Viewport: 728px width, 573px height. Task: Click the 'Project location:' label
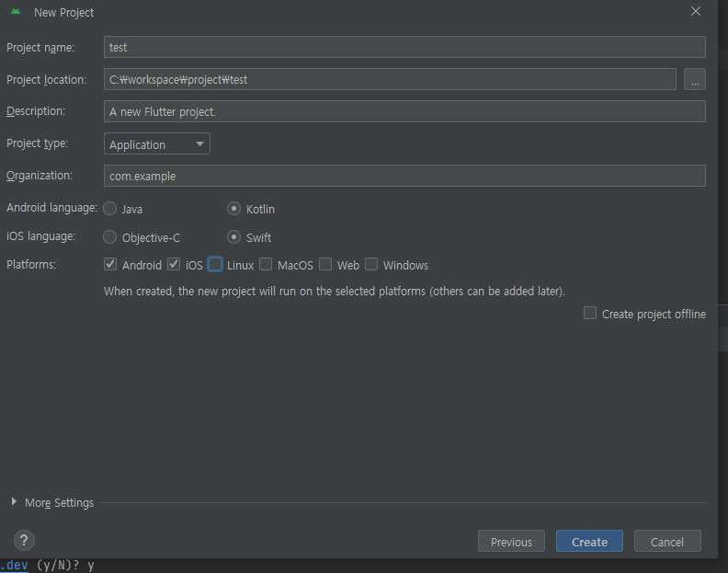(47, 79)
